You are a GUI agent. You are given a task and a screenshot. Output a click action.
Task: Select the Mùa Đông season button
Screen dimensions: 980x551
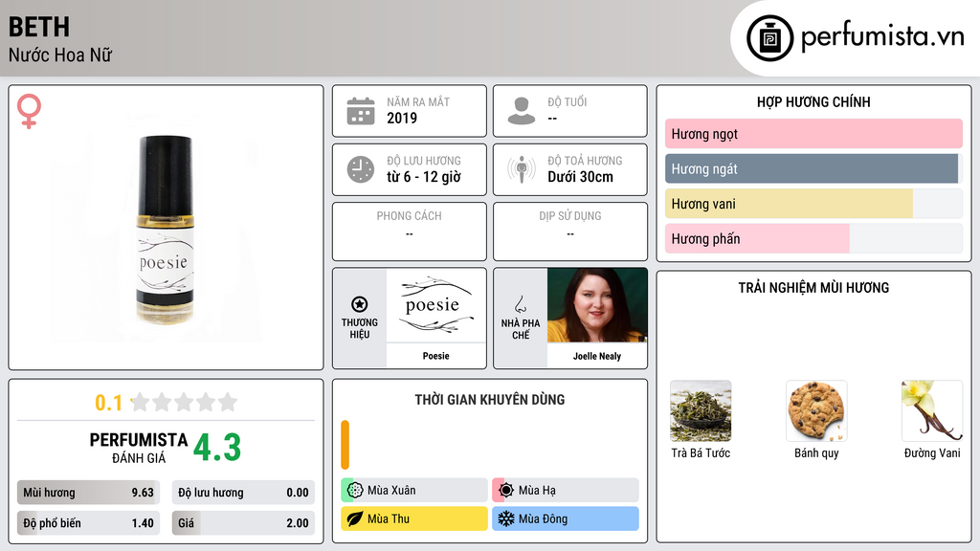566,518
